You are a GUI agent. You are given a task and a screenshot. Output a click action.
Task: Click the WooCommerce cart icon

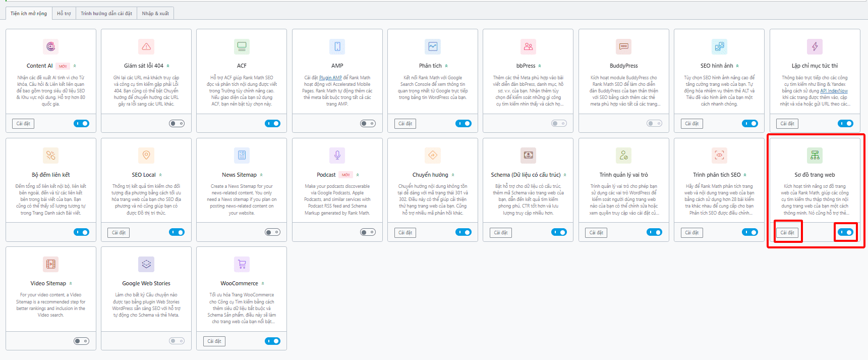pos(242,264)
